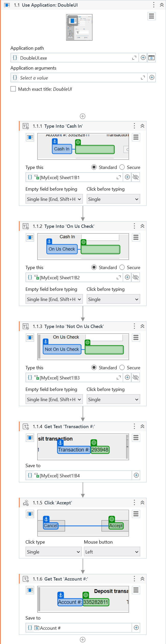Select Secure radio in Type Into 'Cash In'
The width and height of the screenshot is (166, 644).
click(x=122, y=167)
